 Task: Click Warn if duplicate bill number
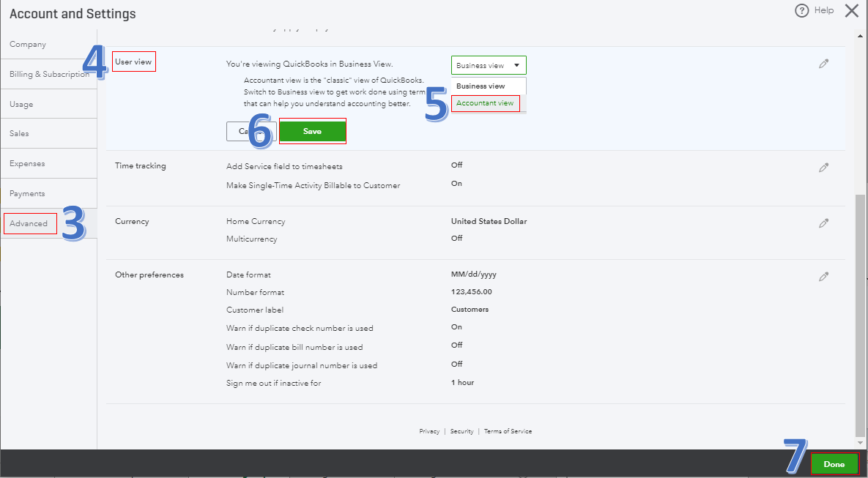coord(294,347)
